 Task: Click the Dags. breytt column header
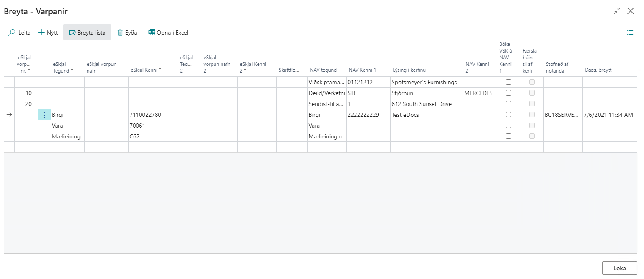tap(598, 70)
